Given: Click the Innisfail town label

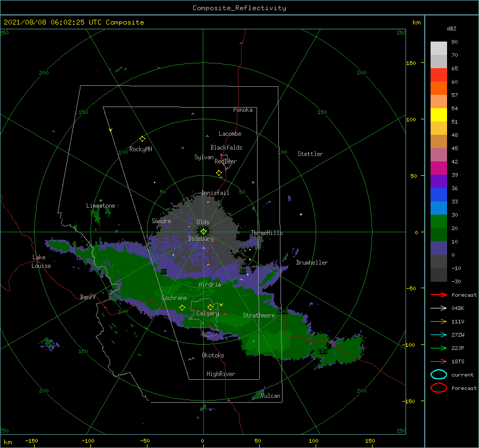Looking at the screenshot, I should 215,193.
